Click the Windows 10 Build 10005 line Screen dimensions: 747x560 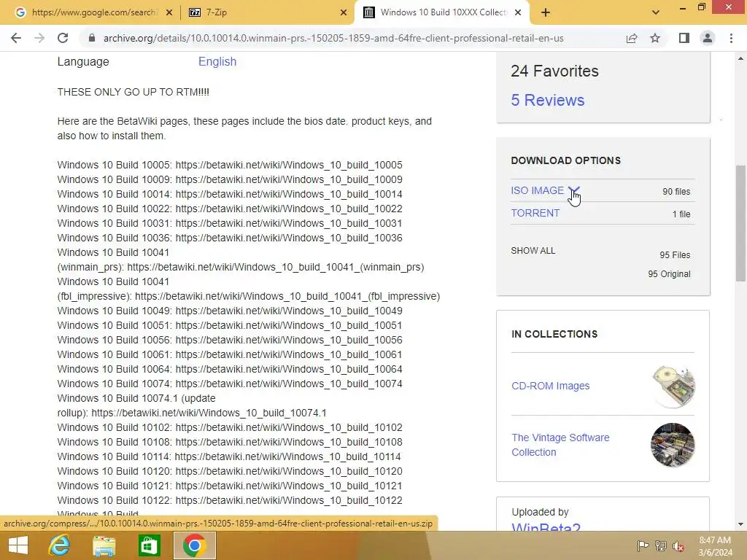coord(230,165)
